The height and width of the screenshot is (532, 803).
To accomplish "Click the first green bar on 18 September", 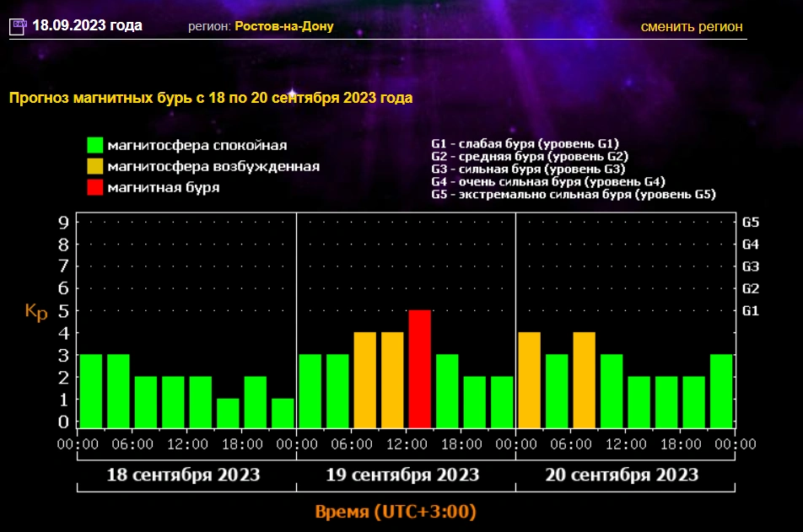I will pos(90,390).
